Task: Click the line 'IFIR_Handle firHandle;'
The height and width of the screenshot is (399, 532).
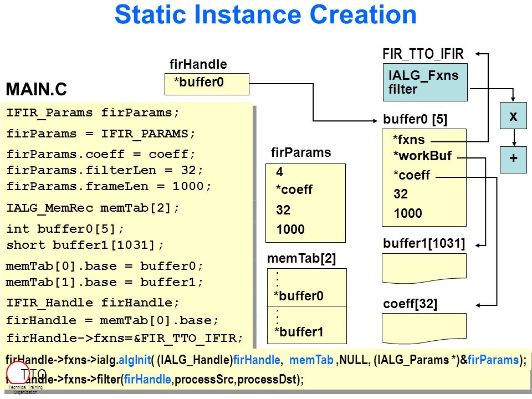Action: 93,303
